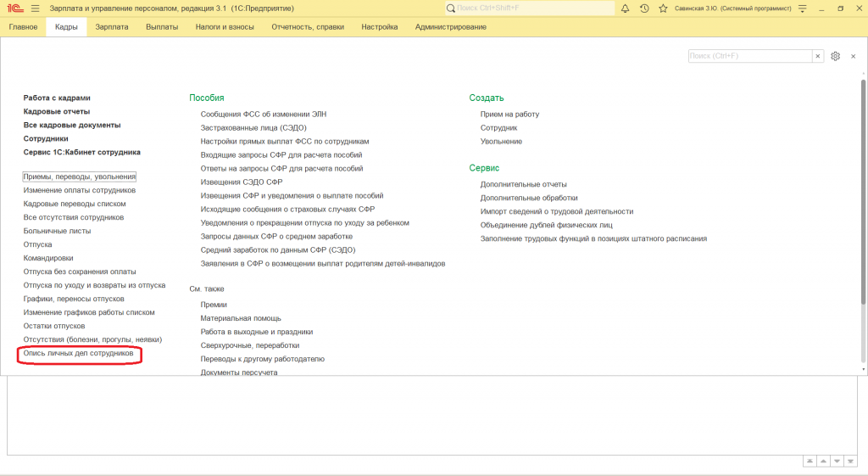Switch to Налоги и взносы section
The image size is (868, 476).
[225, 26]
